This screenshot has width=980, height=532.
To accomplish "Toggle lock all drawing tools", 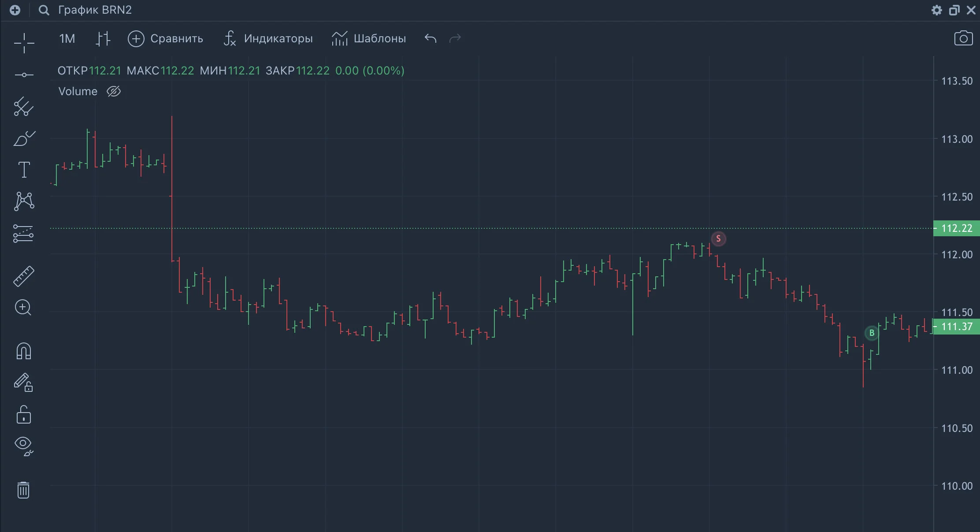I will (24, 415).
